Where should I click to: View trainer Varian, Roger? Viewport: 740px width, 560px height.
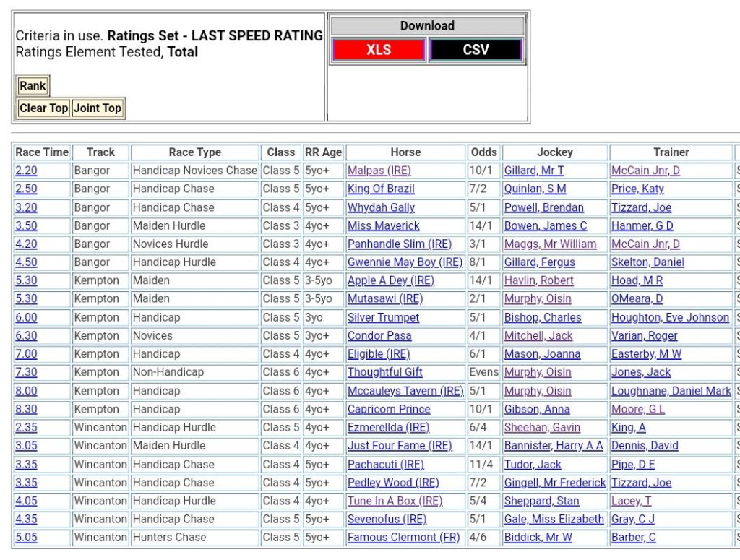[x=644, y=335]
